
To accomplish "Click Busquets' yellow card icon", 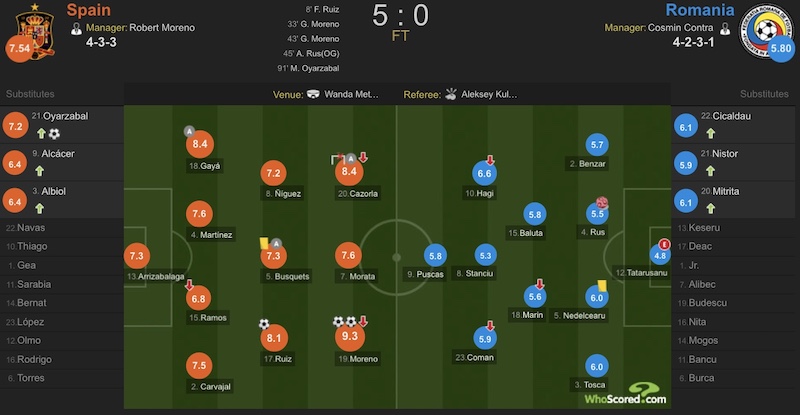I will 264,243.
